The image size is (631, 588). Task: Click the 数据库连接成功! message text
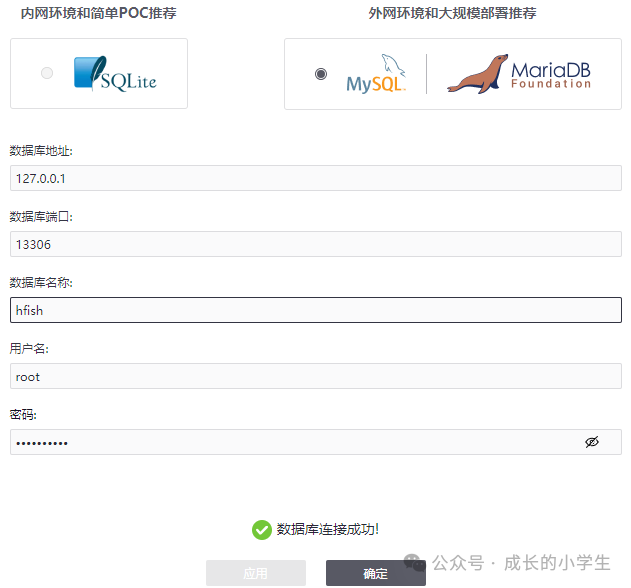pos(328,529)
